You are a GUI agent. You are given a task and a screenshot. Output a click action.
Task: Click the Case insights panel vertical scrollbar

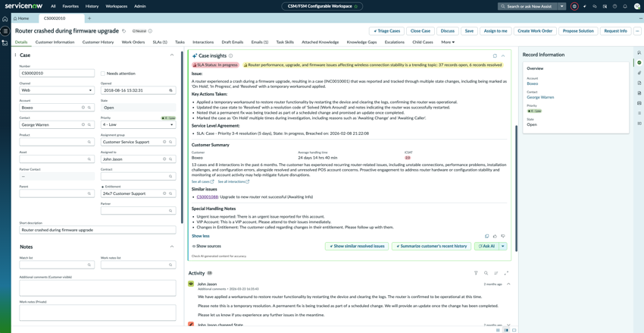coord(516,188)
